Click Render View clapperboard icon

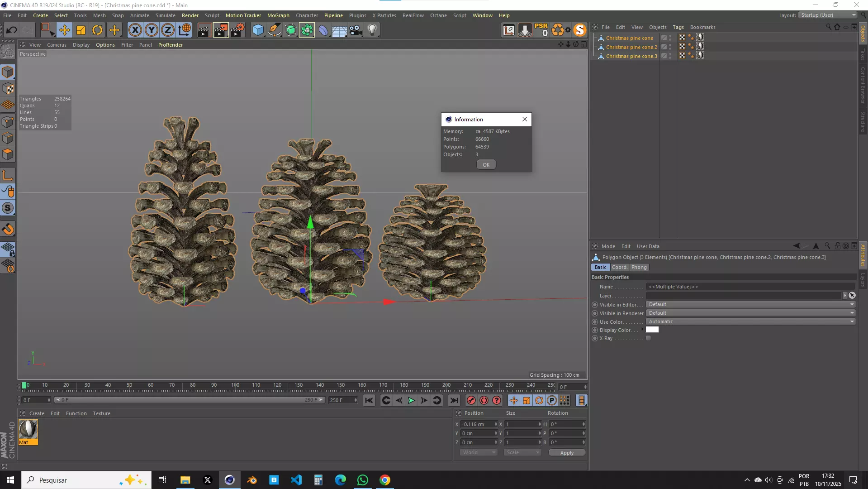204,30
